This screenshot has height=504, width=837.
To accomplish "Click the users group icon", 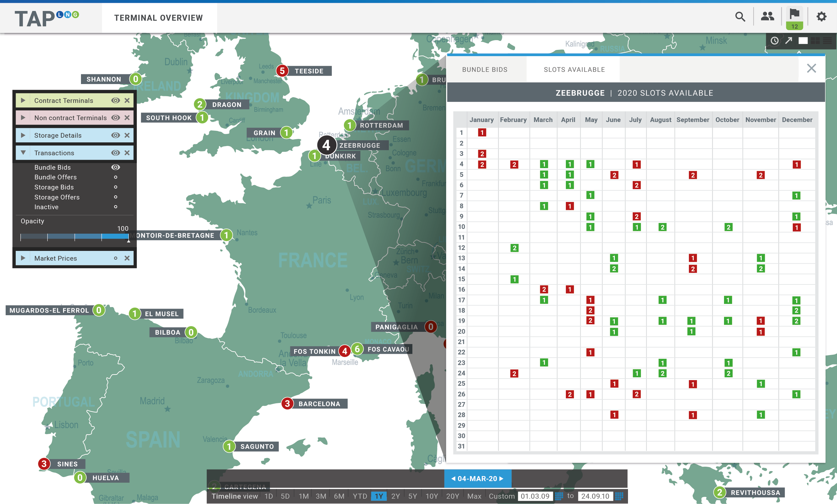I will [x=767, y=16].
